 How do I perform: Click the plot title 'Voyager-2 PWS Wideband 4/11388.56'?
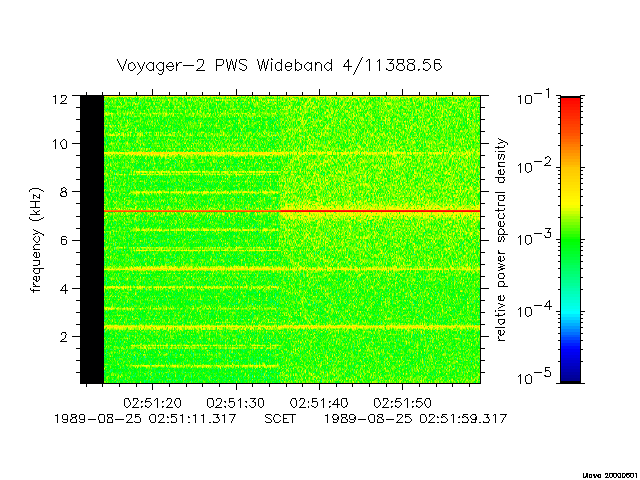click(280, 65)
